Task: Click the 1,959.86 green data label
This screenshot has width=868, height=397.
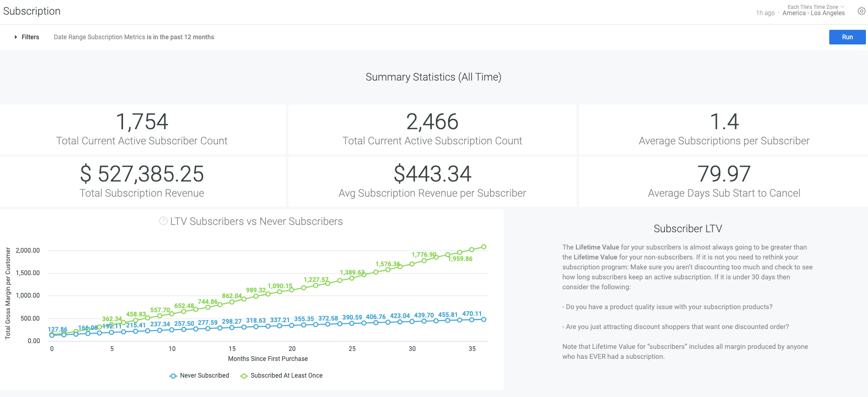Action: (x=460, y=259)
